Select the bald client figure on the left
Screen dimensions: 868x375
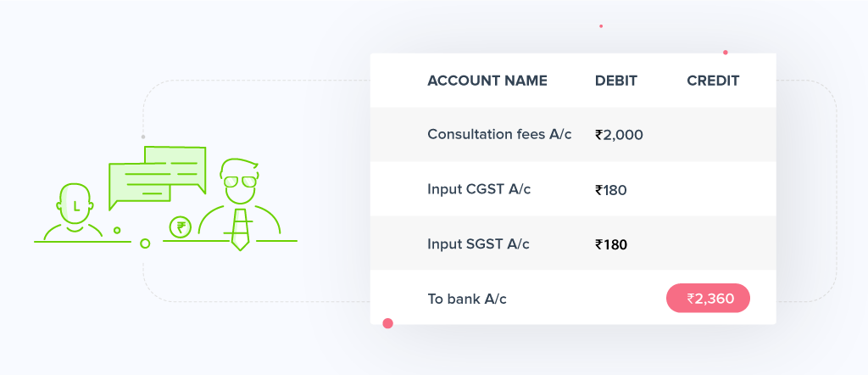pos(76,212)
